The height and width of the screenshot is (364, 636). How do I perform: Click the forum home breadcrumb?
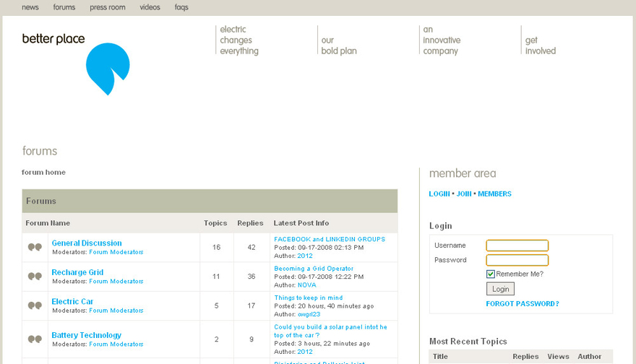43,173
